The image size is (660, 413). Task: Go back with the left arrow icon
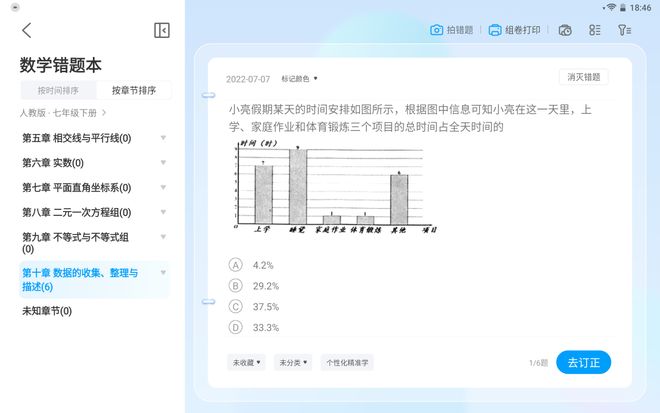coord(27,30)
